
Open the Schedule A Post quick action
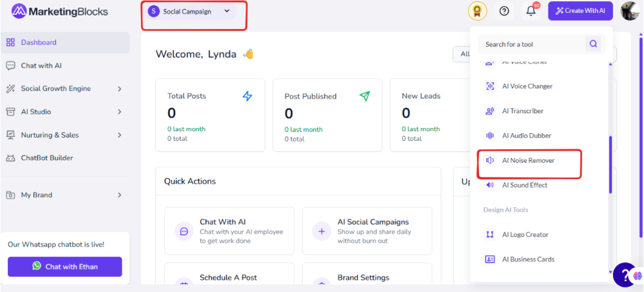tap(230, 273)
